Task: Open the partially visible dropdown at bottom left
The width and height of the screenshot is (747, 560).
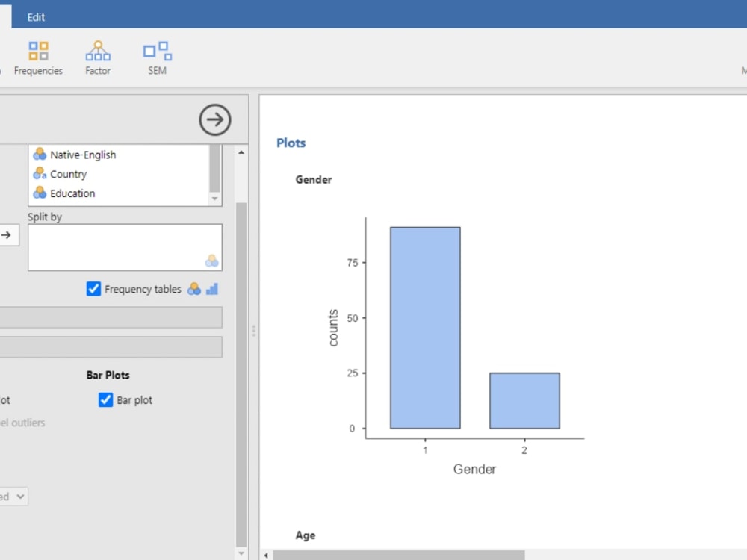Action: click(x=13, y=497)
